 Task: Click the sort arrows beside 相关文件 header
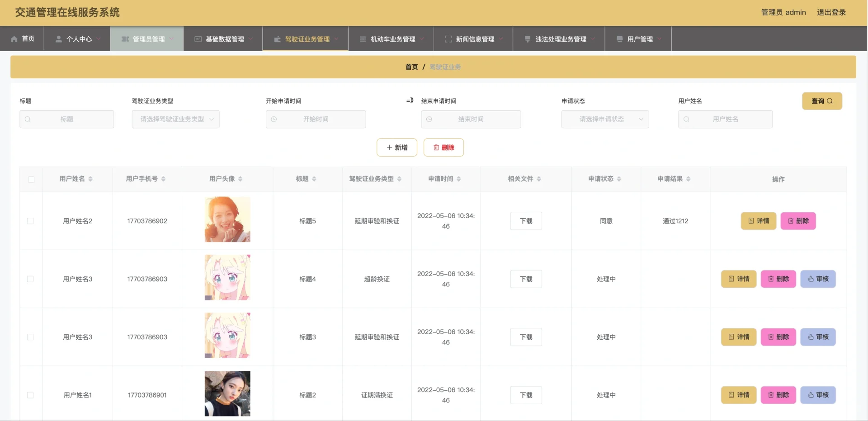click(539, 179)
